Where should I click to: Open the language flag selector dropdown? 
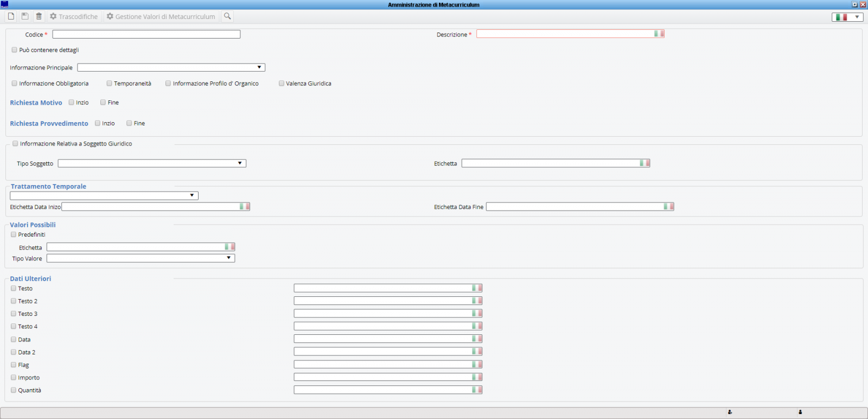pos(847,17)
